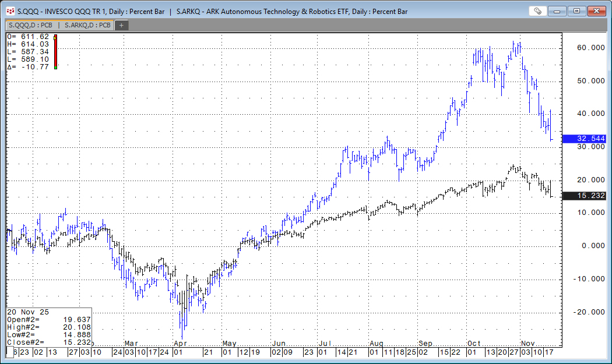Click the yellow arrow marker on red bar
612x364 pixels.
click(x=55, y=37)
